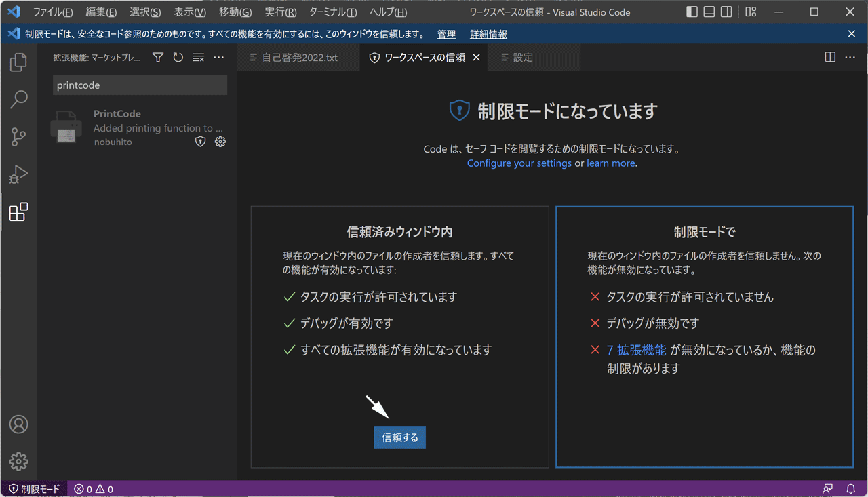The width and height of the screenshot is (868, 497).
Task: Click 管理 link in banner
Action: [446, 34]
